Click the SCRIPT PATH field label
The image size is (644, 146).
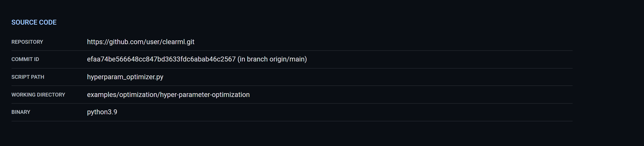click(28, 77)
